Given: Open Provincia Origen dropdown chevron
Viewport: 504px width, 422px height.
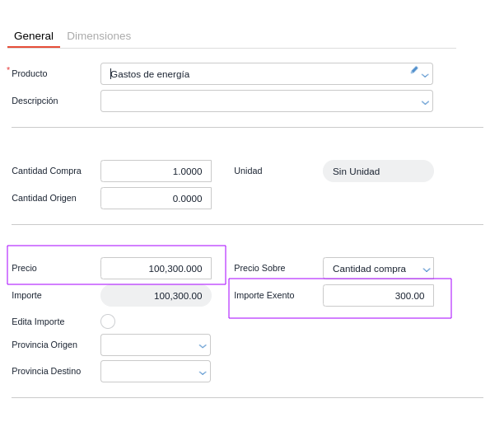Looking at the screenshot, I should [x=203, y=345].
